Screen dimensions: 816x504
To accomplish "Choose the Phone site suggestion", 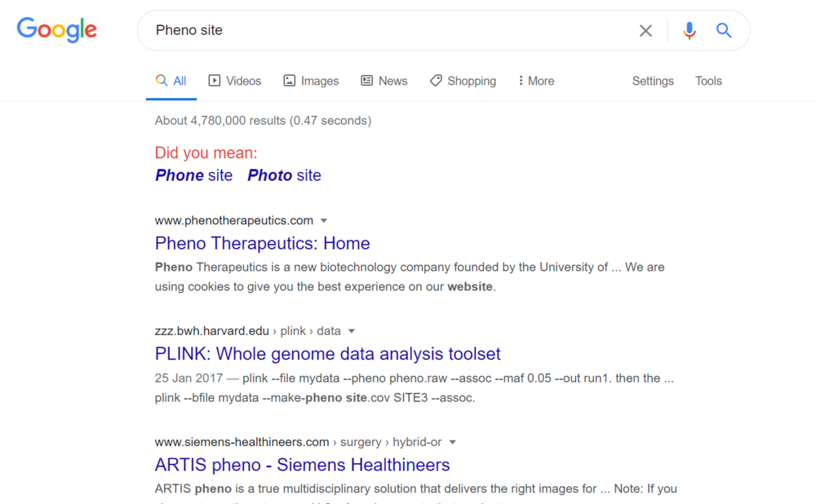I will 193,175.
